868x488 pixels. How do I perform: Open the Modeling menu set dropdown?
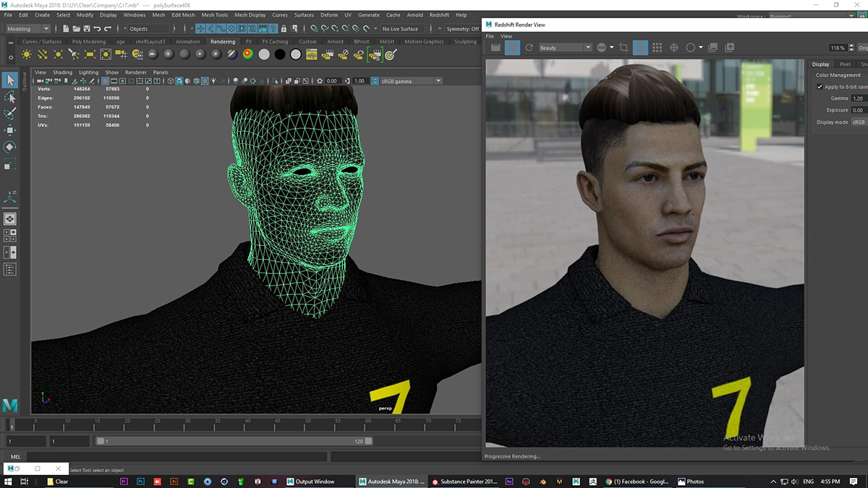coord(28,29)
